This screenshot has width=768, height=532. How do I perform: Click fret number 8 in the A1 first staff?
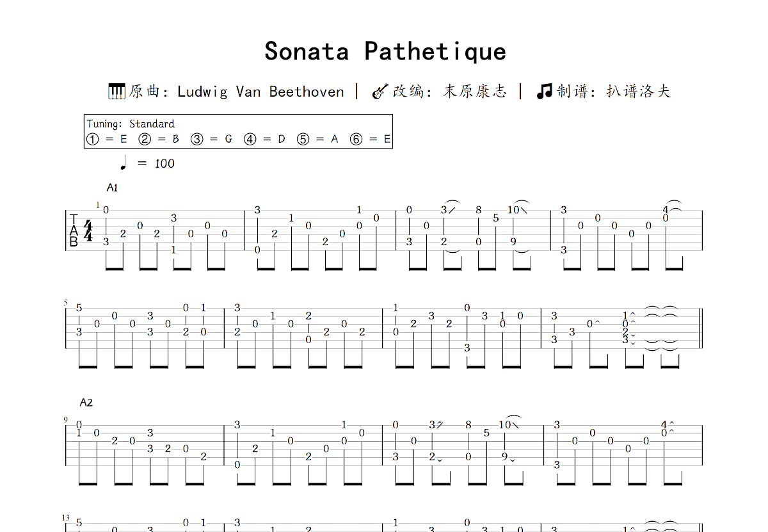478,209
